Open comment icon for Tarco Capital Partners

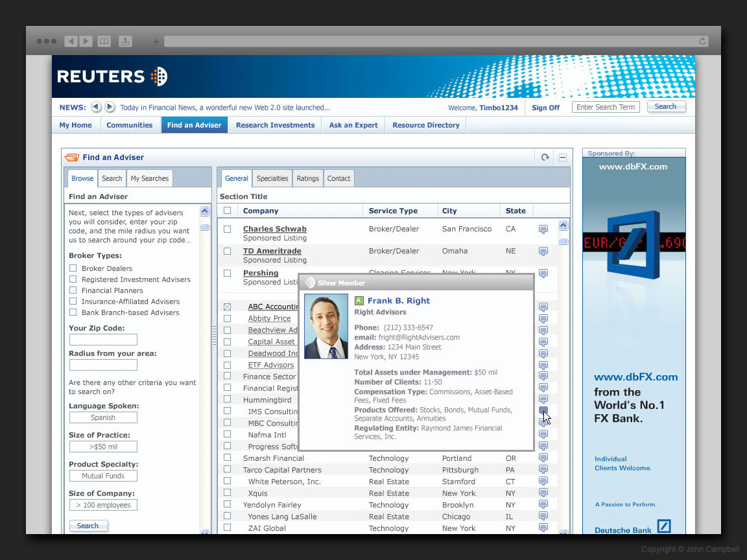pyautogui.click(x=543, y=469)
